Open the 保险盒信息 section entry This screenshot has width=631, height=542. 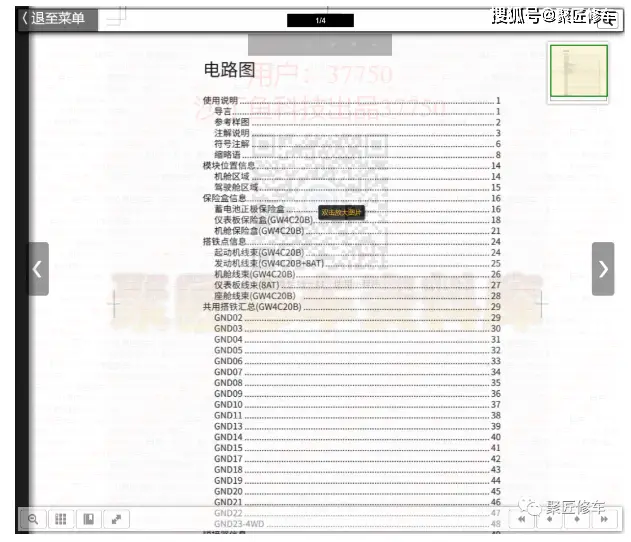(225, 198)
